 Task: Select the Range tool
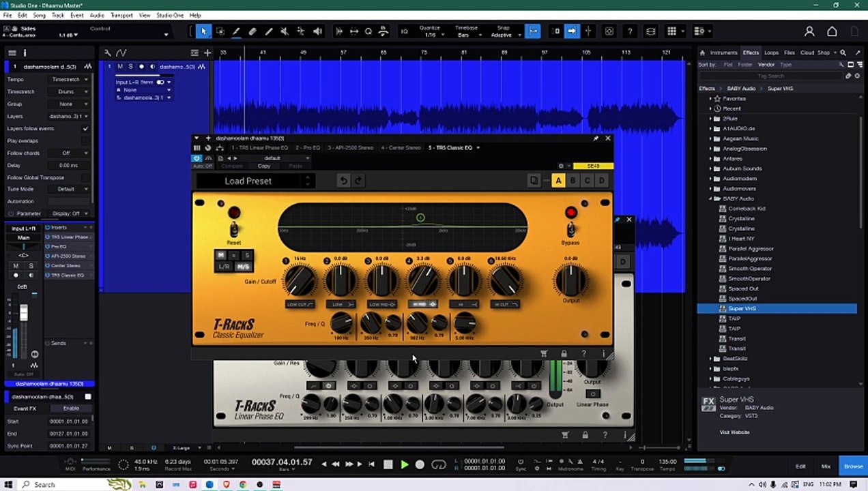pos(220,31)
